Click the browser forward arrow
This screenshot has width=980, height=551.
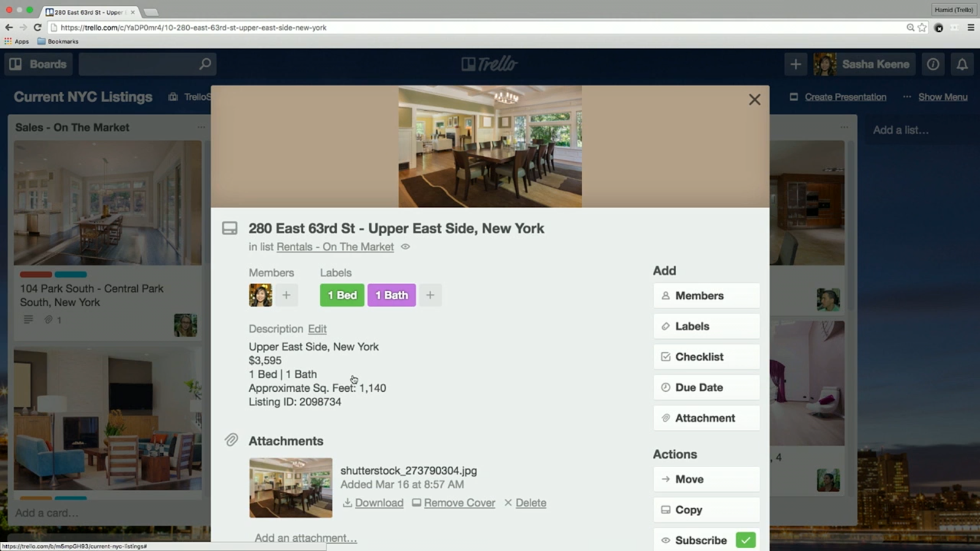coord(23,28)
